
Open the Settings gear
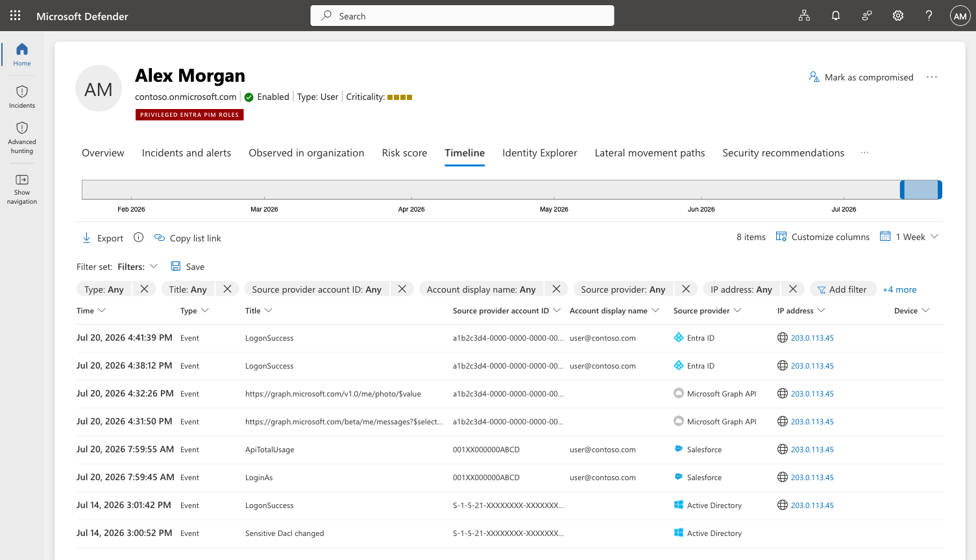[x=898, y=16]
